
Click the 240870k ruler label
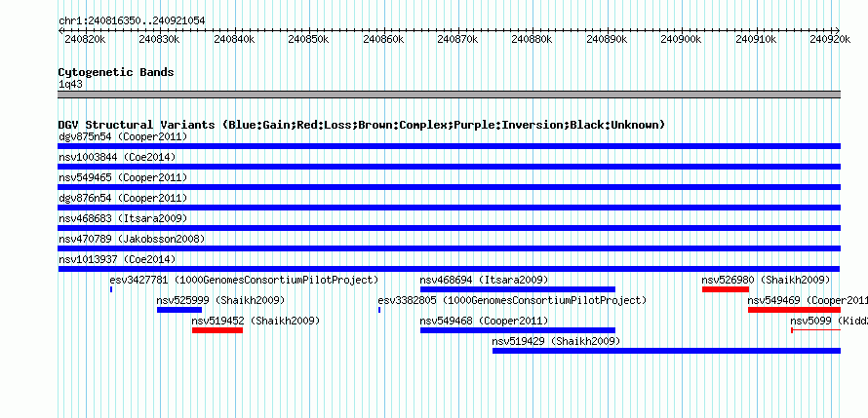[x=457, y=39]
